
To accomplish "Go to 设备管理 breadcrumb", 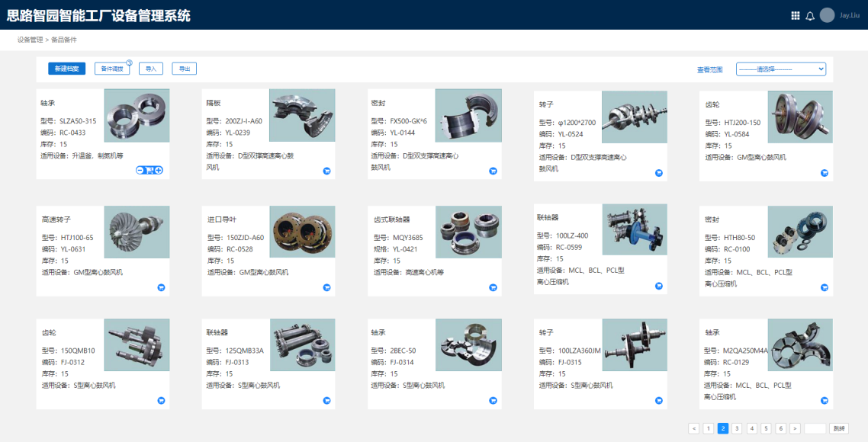I will 31,40.
